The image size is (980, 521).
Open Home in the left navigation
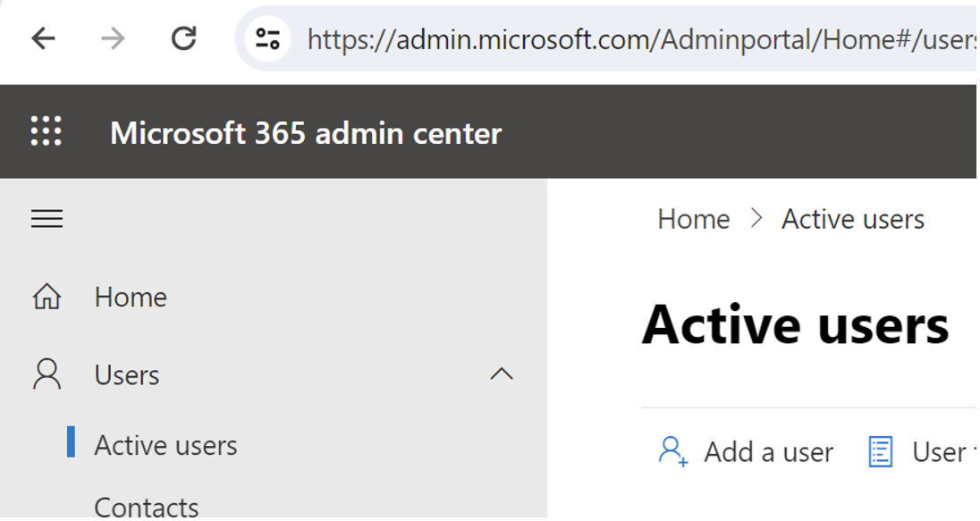(x=131, y=297)
